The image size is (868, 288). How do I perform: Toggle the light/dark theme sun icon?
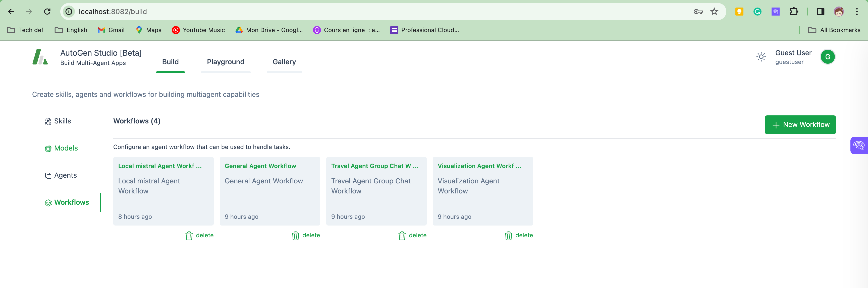pyautogui.click(x=761, y=57)
